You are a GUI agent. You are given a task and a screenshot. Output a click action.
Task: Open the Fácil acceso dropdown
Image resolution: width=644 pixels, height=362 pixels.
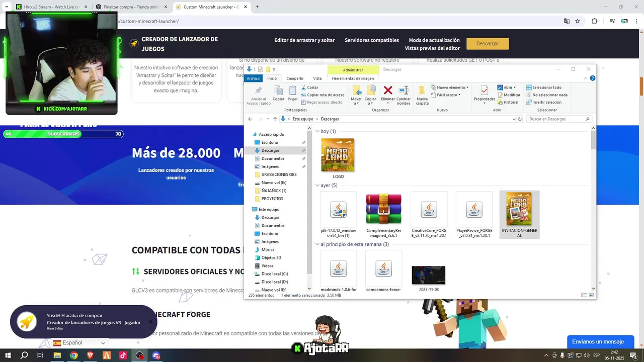click(x=446, y=95)
